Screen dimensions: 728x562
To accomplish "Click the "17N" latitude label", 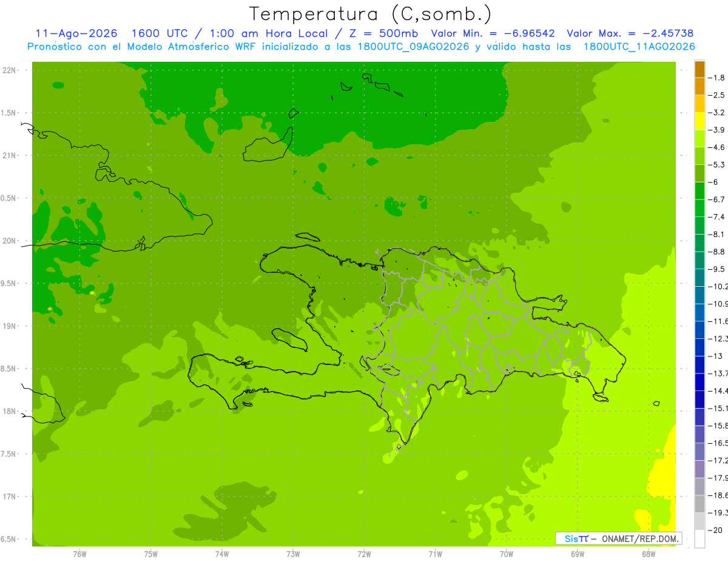I will (x=9, y=497).
